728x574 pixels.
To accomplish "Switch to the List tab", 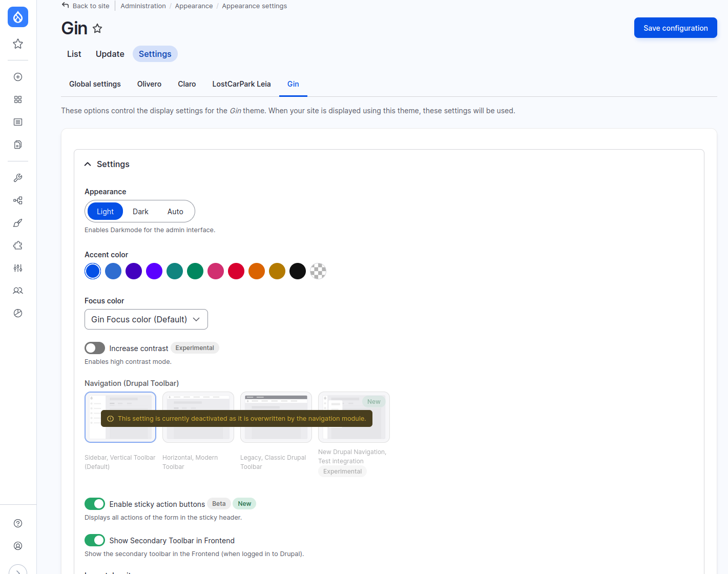I will tap(74, 54).
